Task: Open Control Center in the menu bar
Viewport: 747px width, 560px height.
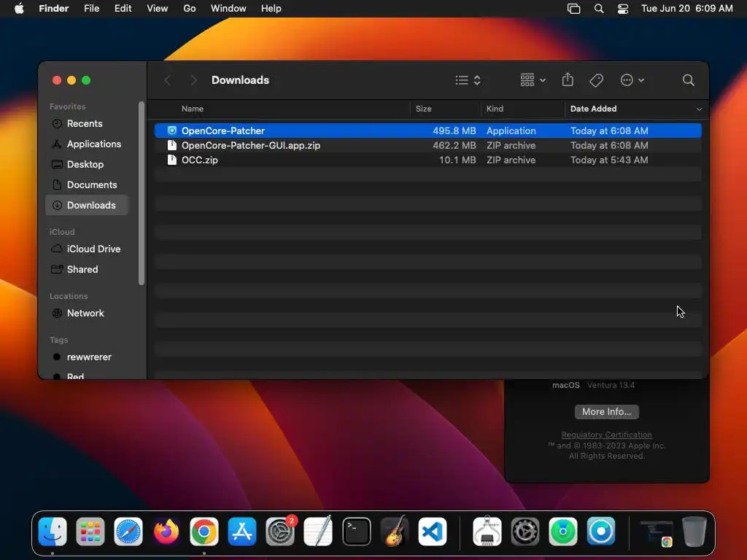Action: tap(623, 9)
